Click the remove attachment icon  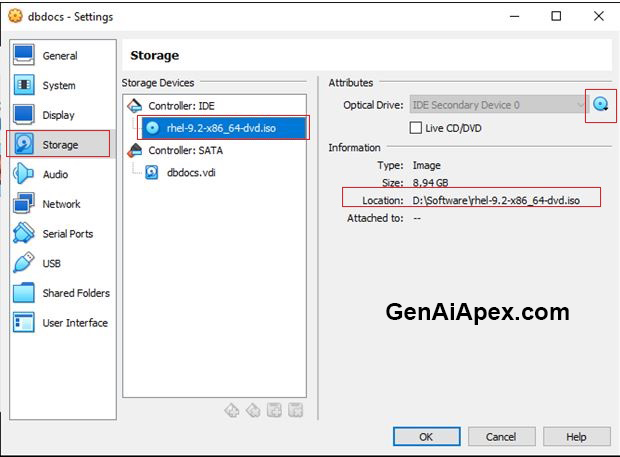[295, 410]
